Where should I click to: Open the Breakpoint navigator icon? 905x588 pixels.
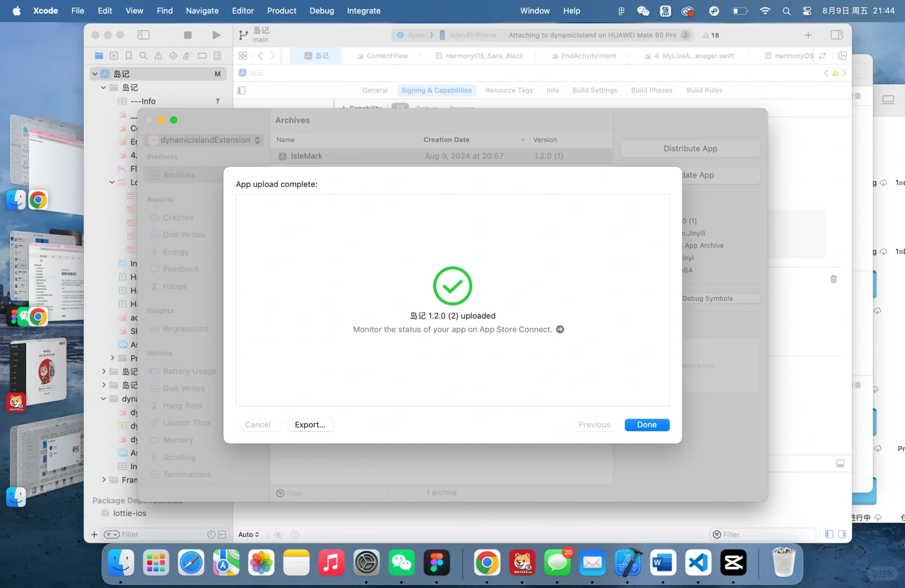tap(202, 56)
